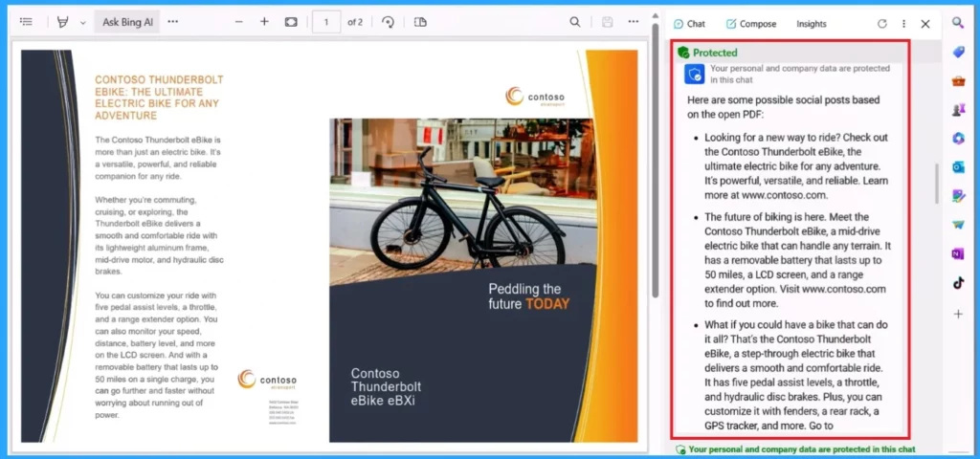Click the contoso logo above bike photo
The image size is (980, 459).
coord(535,97)
